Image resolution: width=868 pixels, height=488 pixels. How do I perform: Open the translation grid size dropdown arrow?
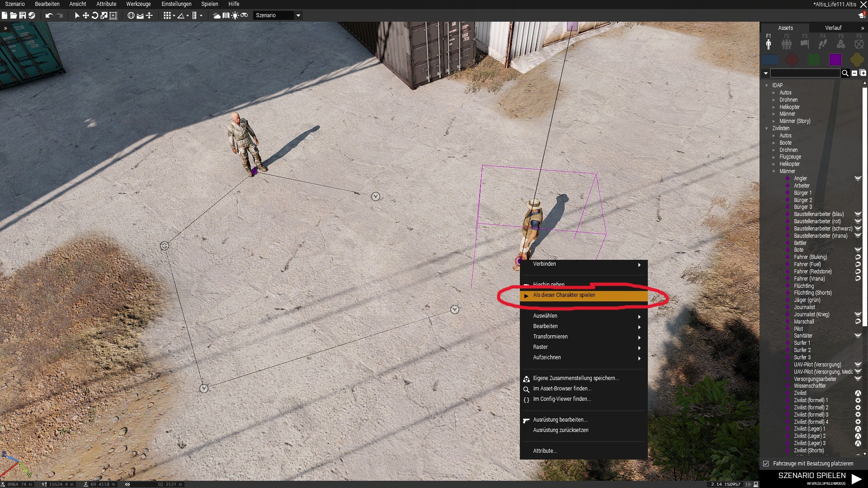click(x=174, y=16)
